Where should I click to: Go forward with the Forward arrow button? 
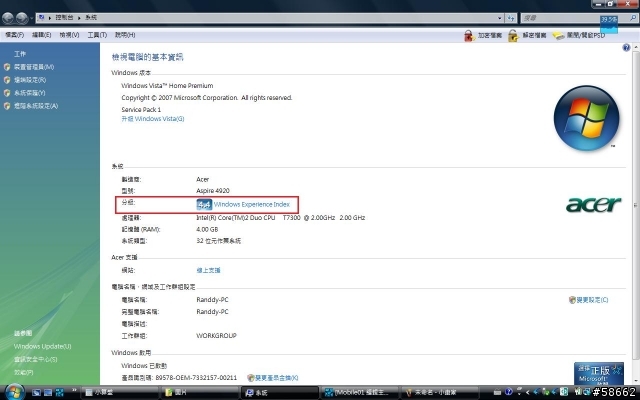point(22,18)
